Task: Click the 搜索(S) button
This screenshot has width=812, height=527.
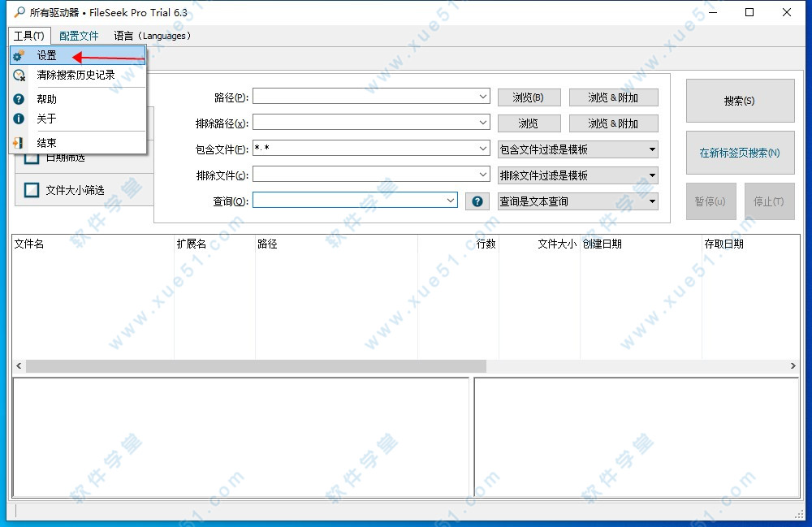Action: (740, 101)
